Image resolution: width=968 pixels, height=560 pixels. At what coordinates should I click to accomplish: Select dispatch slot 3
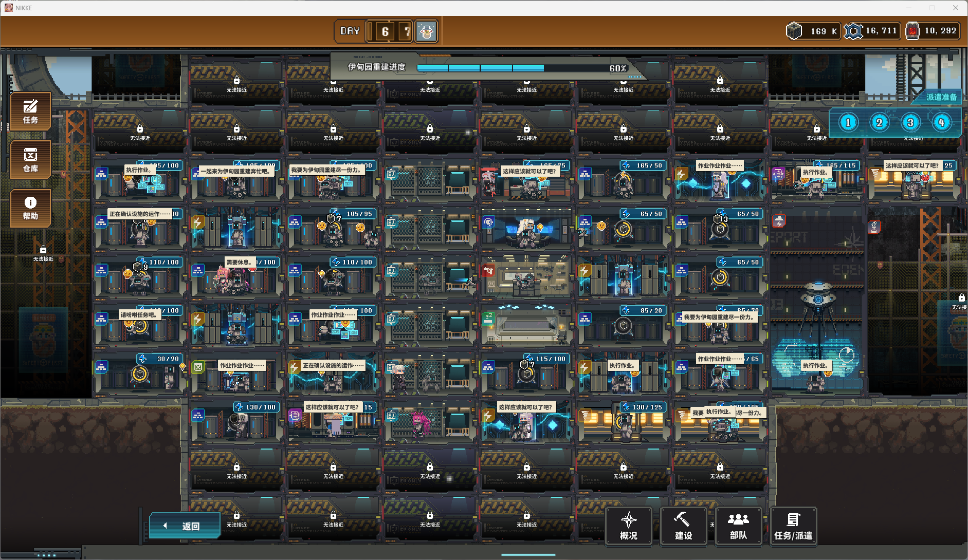pyautogui.click(x=910, y=123)
